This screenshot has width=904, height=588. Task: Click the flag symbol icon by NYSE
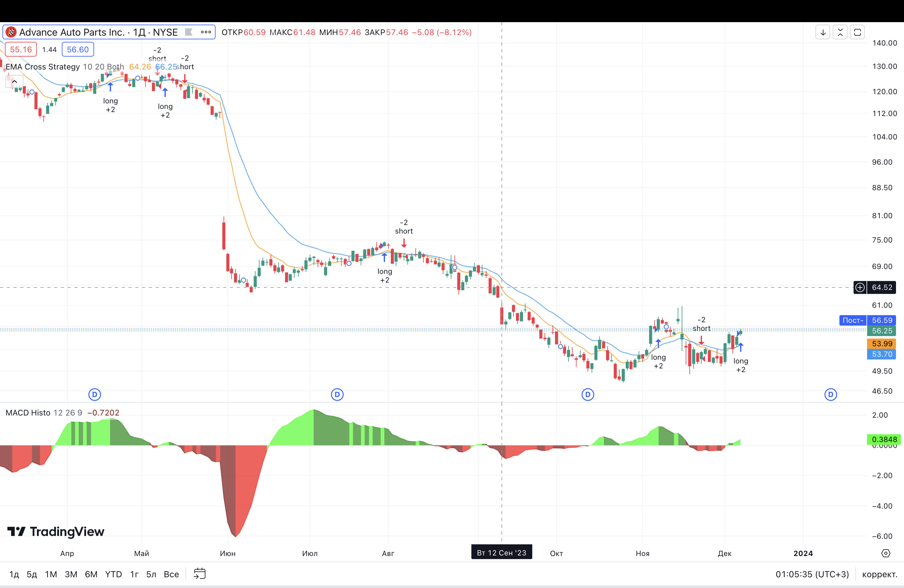[x=189, y=32]
